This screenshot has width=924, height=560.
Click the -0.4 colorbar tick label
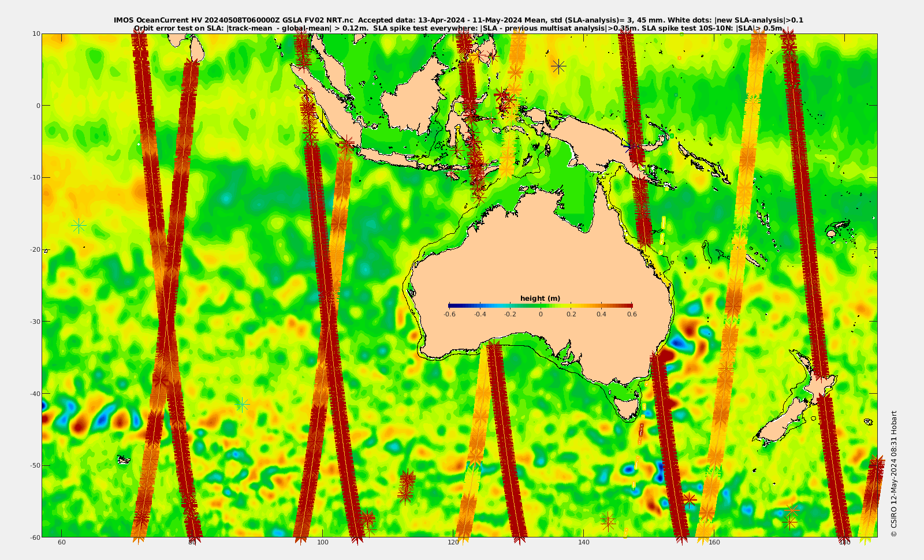480,315
